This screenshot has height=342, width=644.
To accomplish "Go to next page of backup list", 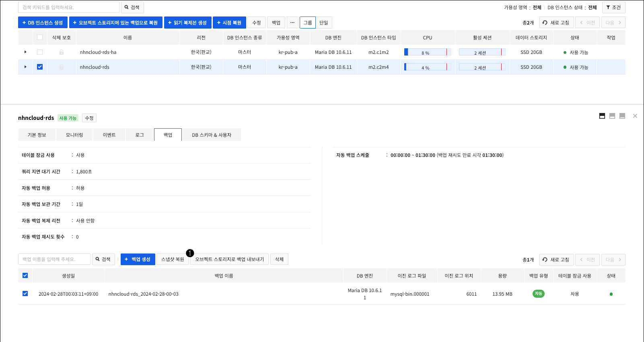I will 613,260.
